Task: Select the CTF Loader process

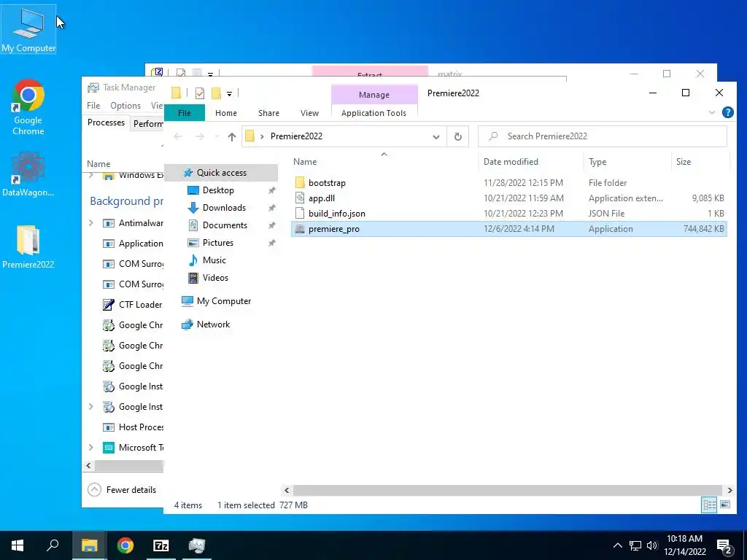Action: [133, 305]
